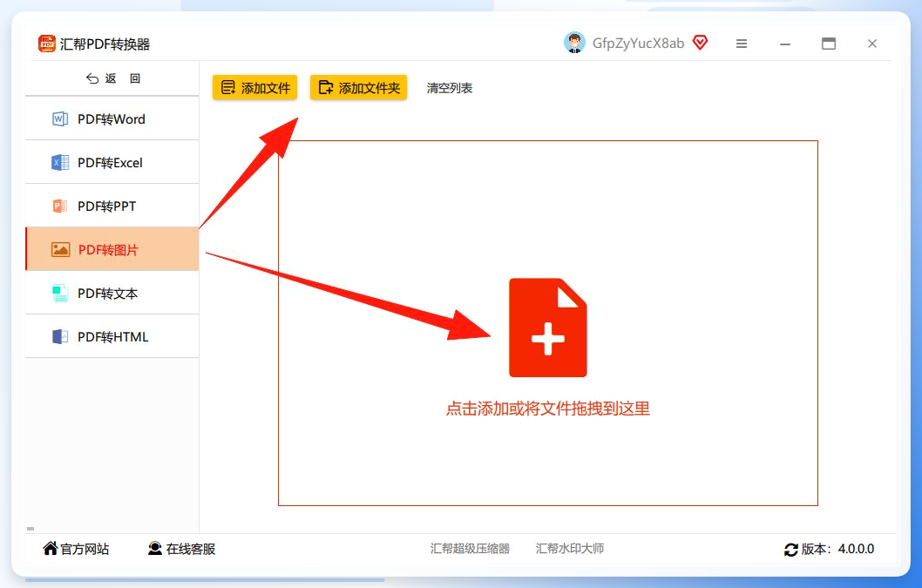The height and width of the screenshot is (588, 922).
Task: Click the Word icon beside PDF转Word
Action: pyautogui.click(x=60, y=119)
